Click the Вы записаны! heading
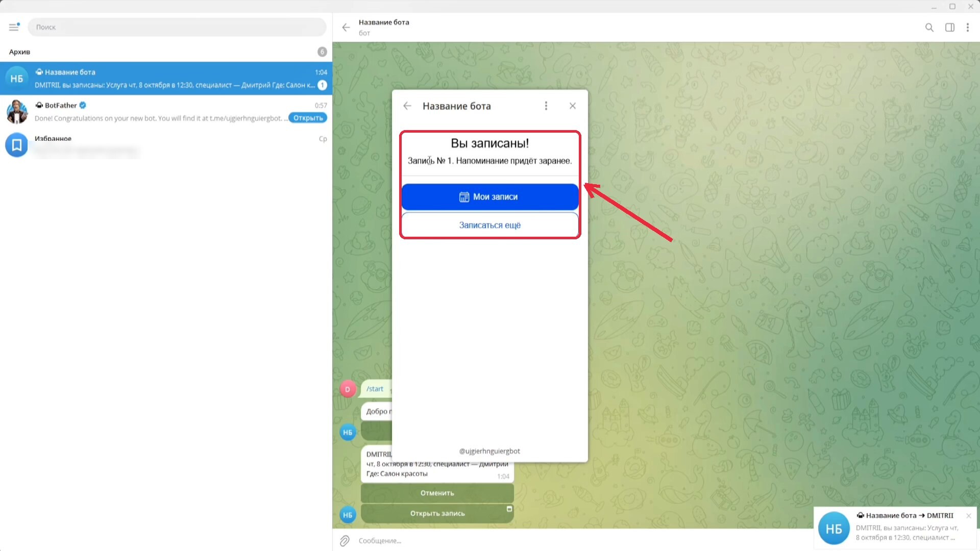The width and height of the screenshot is (980, 551). pos(490,143)
